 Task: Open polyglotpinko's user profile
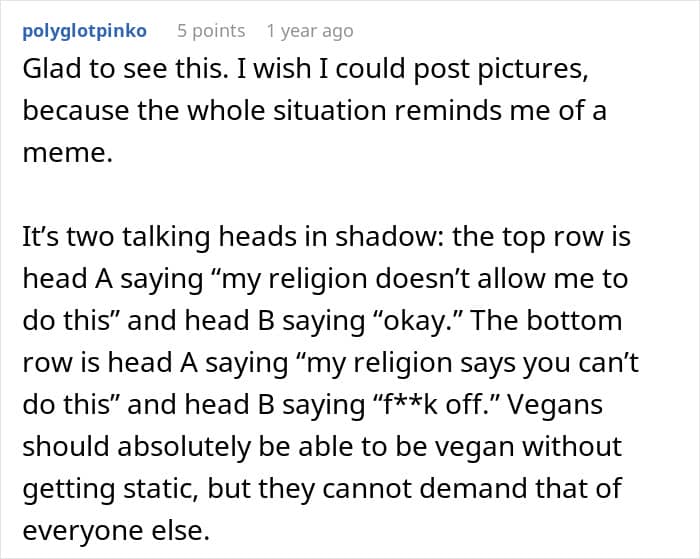(84, 31)
